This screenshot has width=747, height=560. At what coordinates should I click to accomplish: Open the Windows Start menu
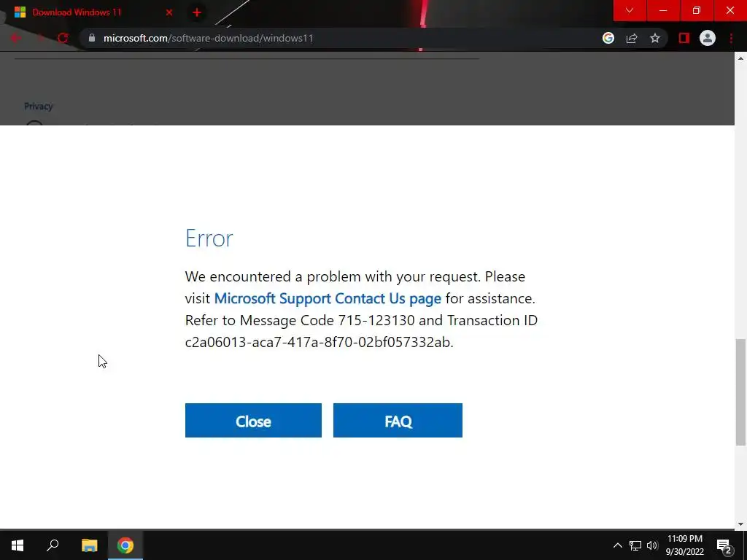[x=18, y=545]
